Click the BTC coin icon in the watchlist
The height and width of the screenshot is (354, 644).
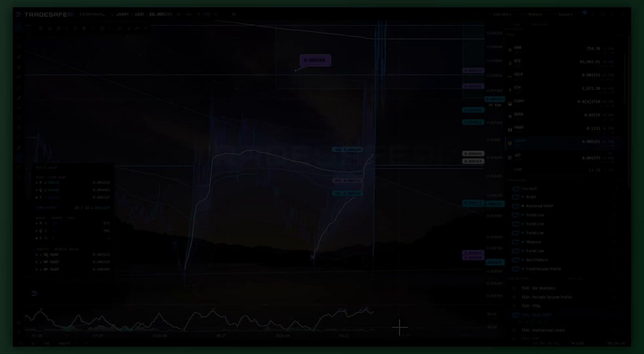510,63
